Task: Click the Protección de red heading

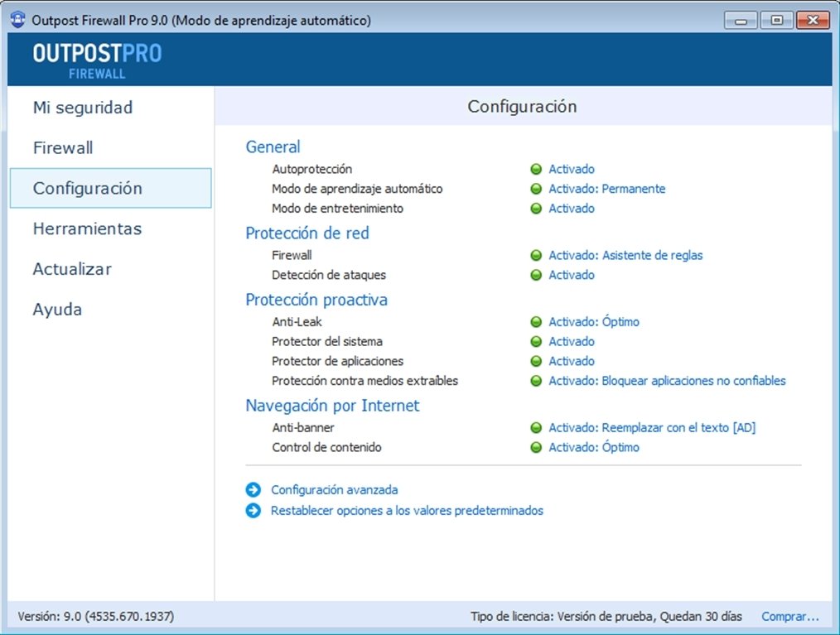Action: point(307,233)
